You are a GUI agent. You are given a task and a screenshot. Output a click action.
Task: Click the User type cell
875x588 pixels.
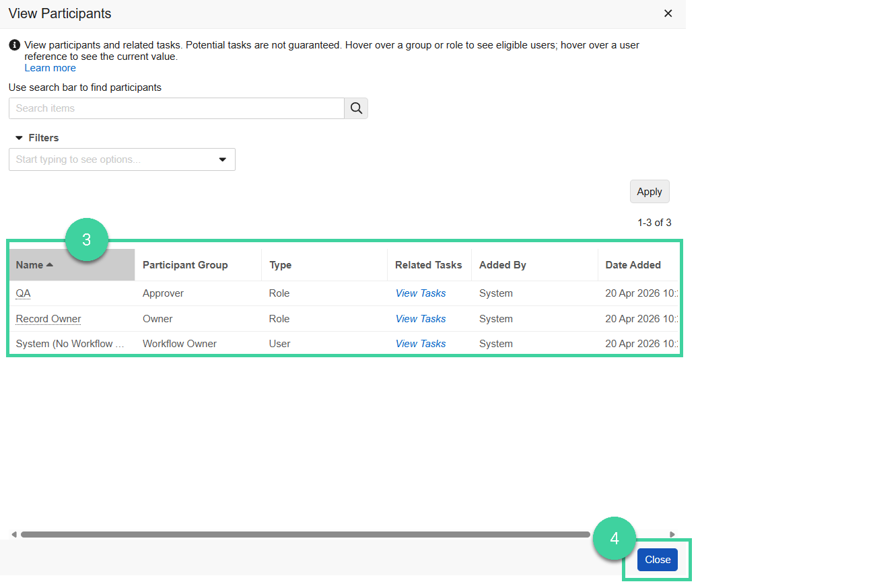pyautogui.click(x=279, y=344)
